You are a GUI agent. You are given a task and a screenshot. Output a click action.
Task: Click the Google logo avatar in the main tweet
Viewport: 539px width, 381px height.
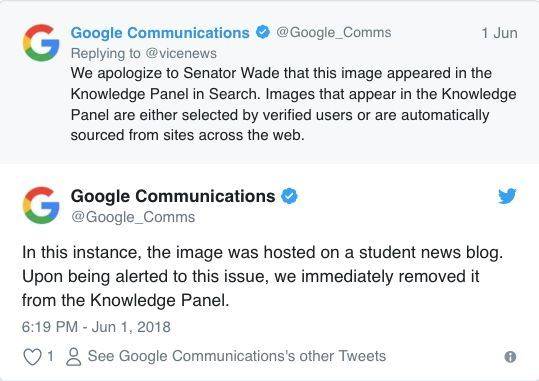click(x=41, y=205)
